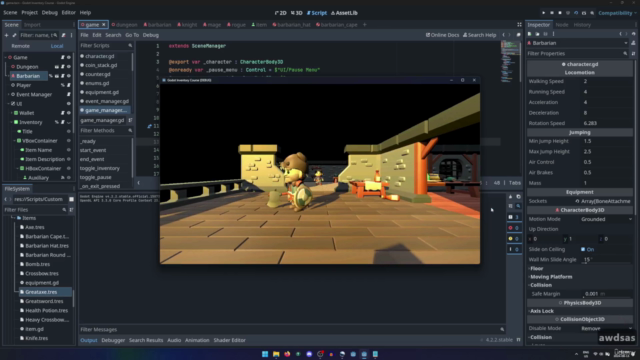Toggle warning messages filter in Output
Image resolution: width=640 pixels, height=360 pixels.
coord(514,238)
